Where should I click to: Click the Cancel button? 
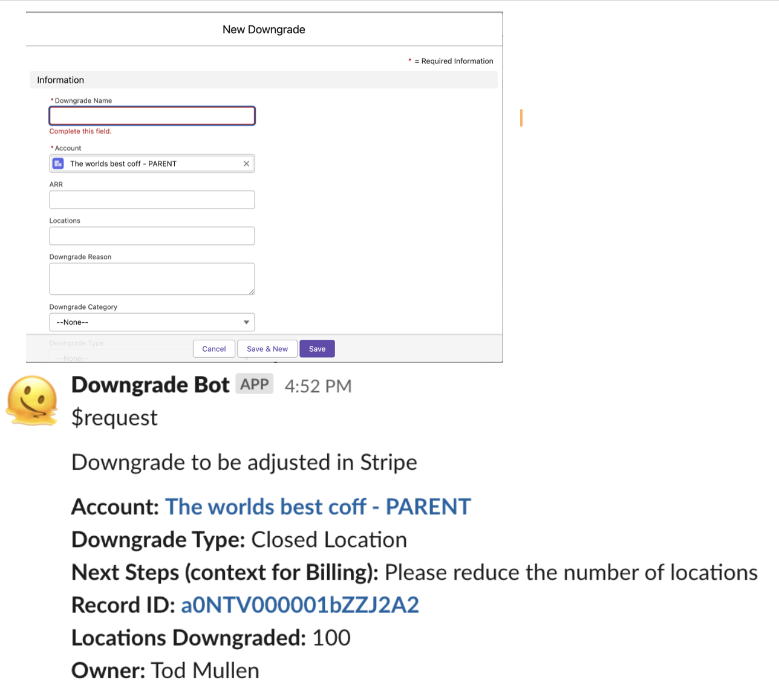(x=214, y=349)
